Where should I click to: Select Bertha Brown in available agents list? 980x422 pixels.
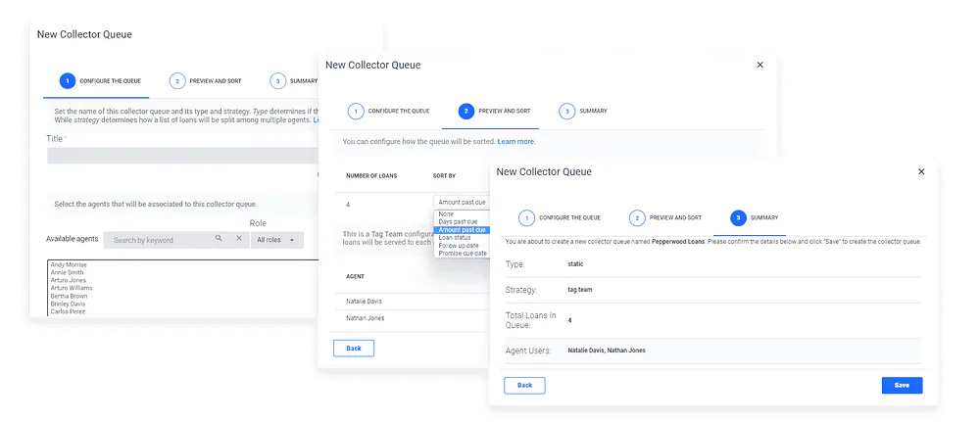pyautogui.click(x=69, y=296)
